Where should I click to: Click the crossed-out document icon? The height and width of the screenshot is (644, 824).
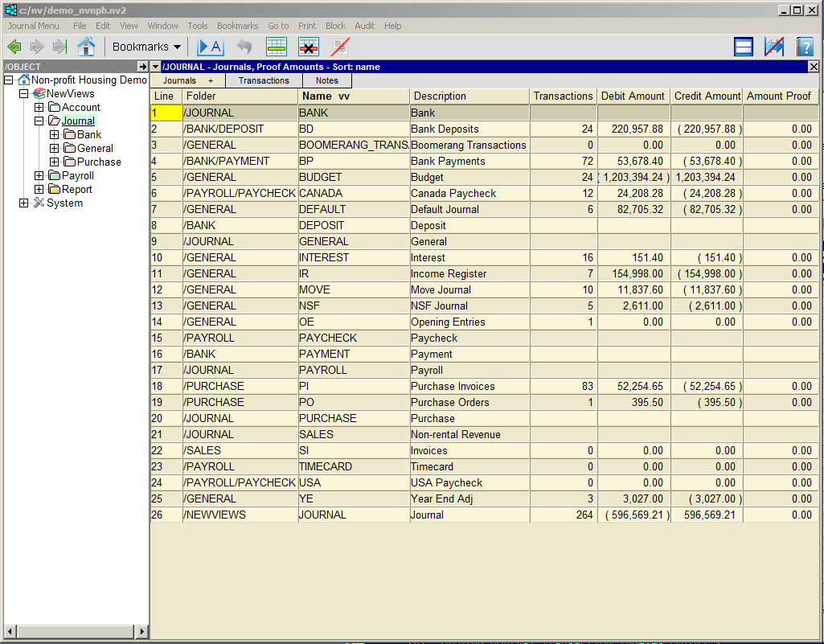[x=340, y=47]
